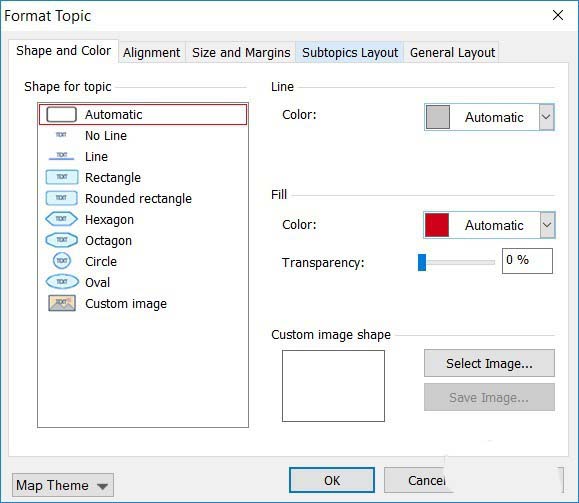Screen dimensions: 579x503
Task: Choose the No Line shape icon
Action: [x=61, y=135]
